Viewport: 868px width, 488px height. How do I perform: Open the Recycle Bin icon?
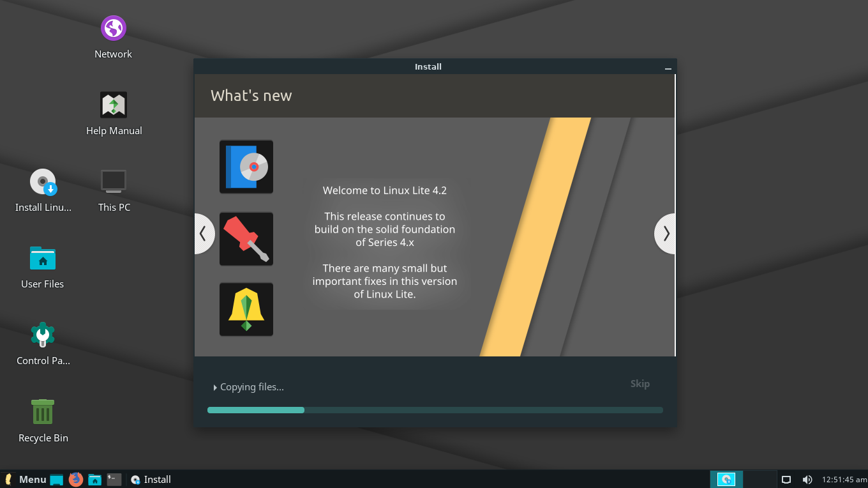tap(43, 412)
